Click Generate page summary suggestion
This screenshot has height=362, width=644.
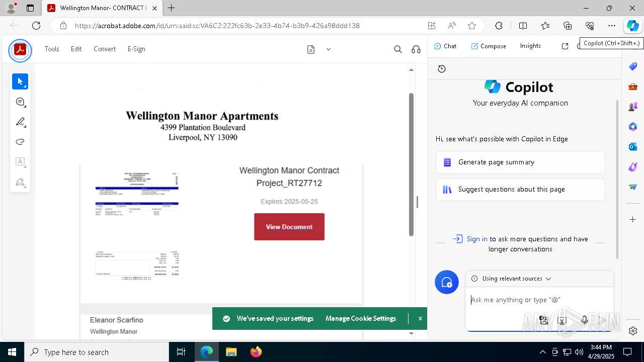520,162
